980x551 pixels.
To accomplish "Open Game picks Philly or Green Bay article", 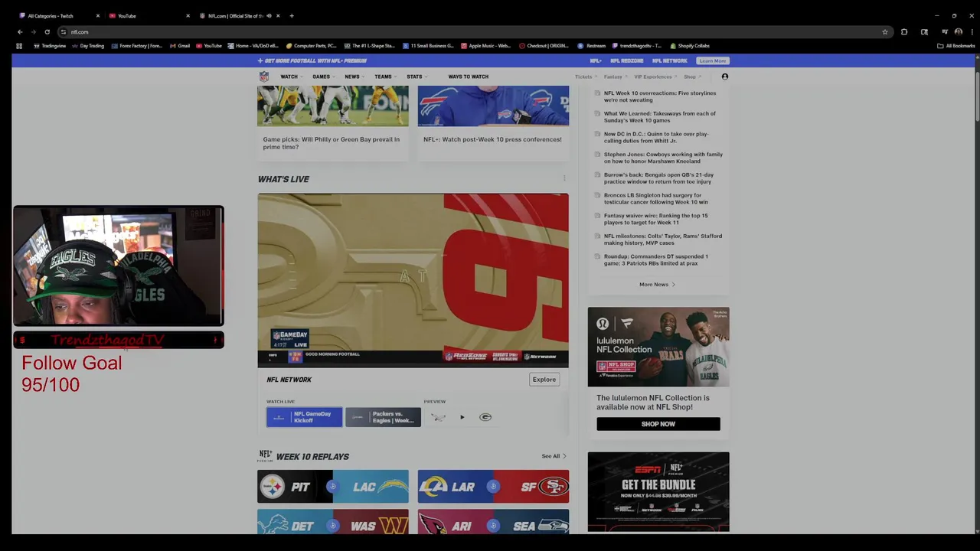I will tap(332, 143).
